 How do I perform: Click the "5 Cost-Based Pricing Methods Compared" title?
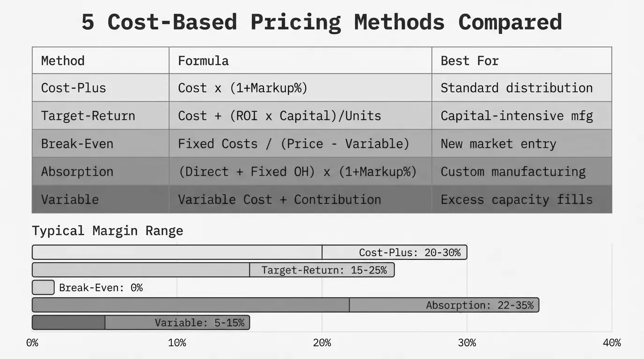coord(322,22)
